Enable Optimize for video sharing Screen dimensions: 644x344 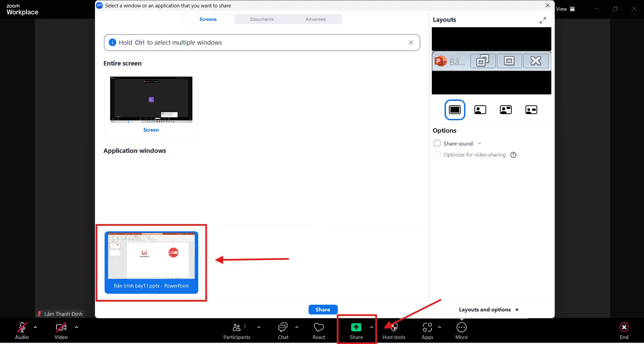[437, 154]
